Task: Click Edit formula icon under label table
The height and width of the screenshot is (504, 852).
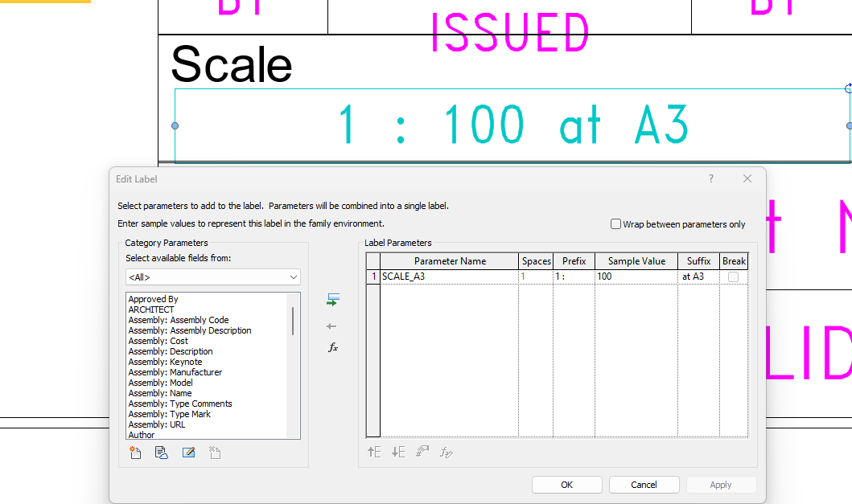Action: [x=446, y=452]
